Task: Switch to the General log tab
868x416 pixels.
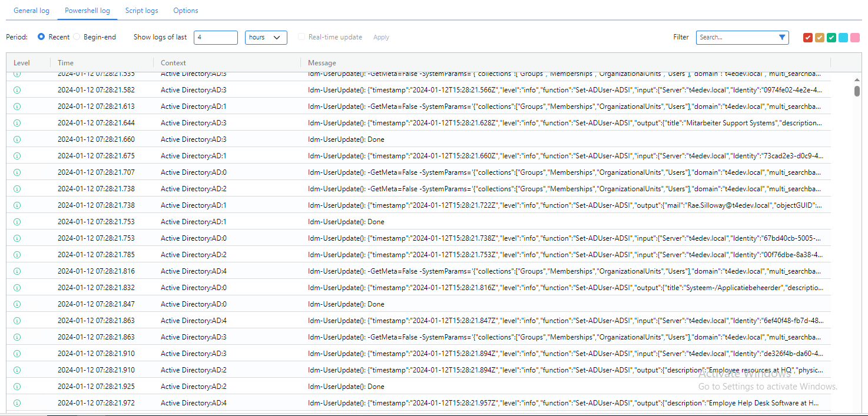Action: point(31,10)
